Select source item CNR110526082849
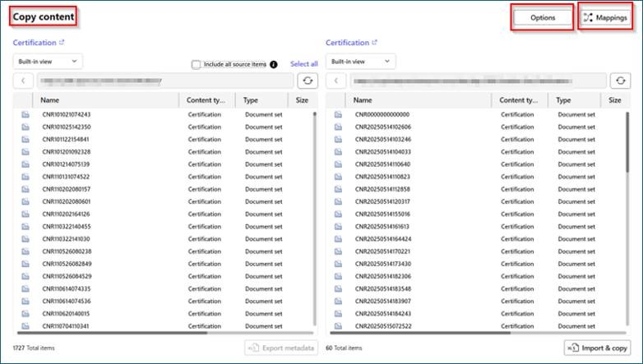643x364 pixels. pos(67,264)
